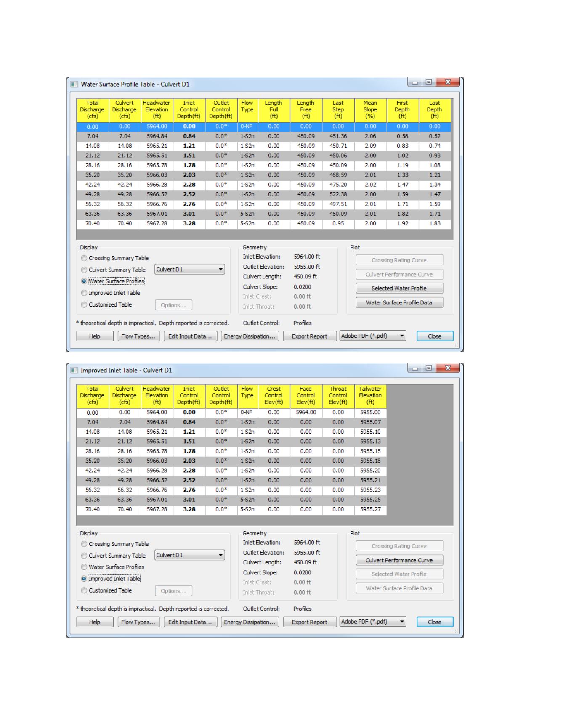Click 2.09 Mean Slope cell
The height and width of the screenshot is (728, 563).
pos(370,146)
